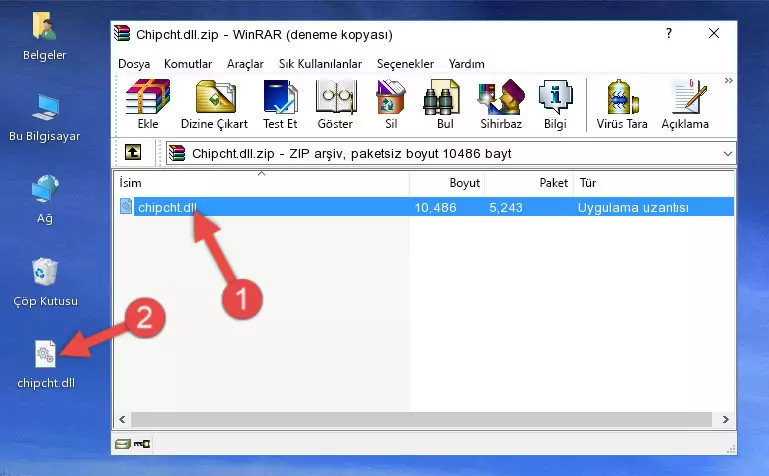Open the address bar dropdown arrow
Viewport: 769px width, 476px height.
728,153
